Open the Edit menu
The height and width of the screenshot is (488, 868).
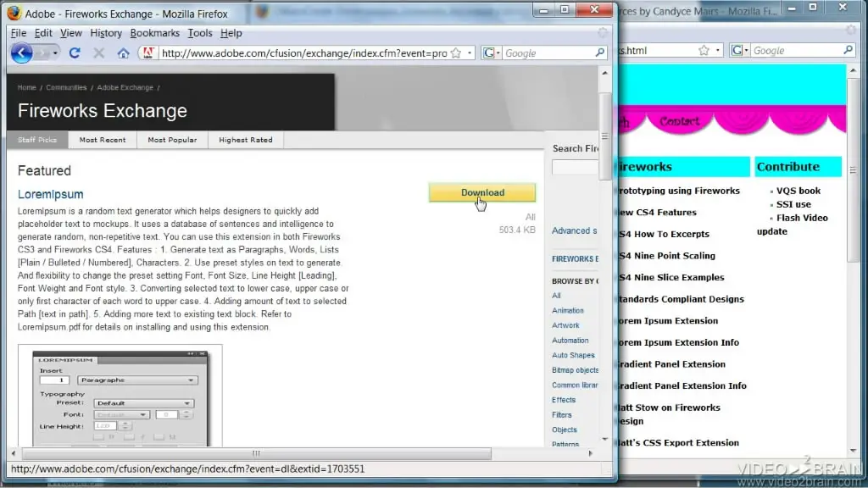point(43,33)
